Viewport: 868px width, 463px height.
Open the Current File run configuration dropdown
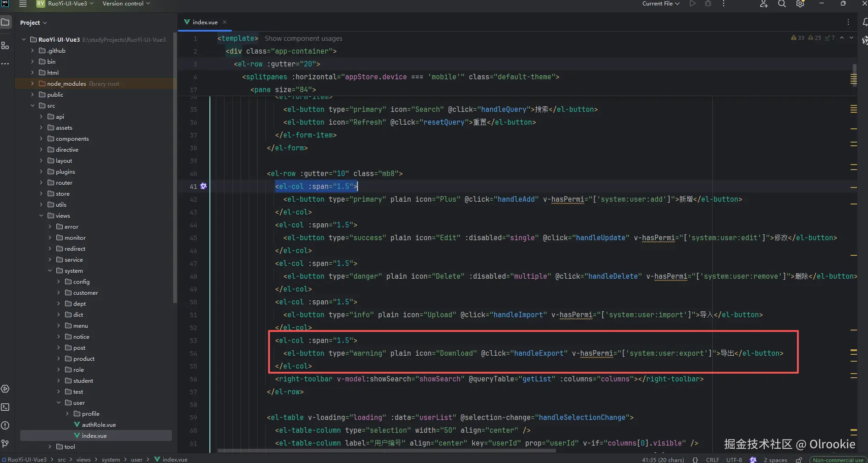point(660,4)
